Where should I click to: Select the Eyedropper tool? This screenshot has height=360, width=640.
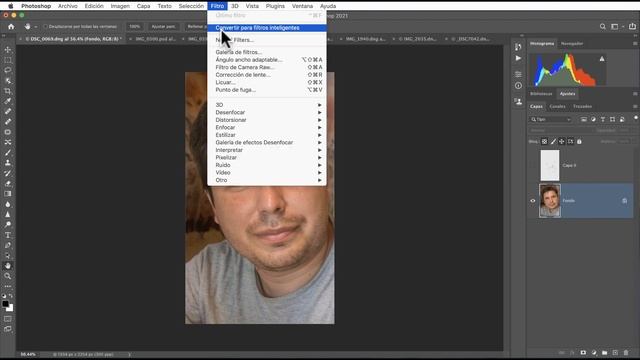pyautogui.click(x=8, y=101)
